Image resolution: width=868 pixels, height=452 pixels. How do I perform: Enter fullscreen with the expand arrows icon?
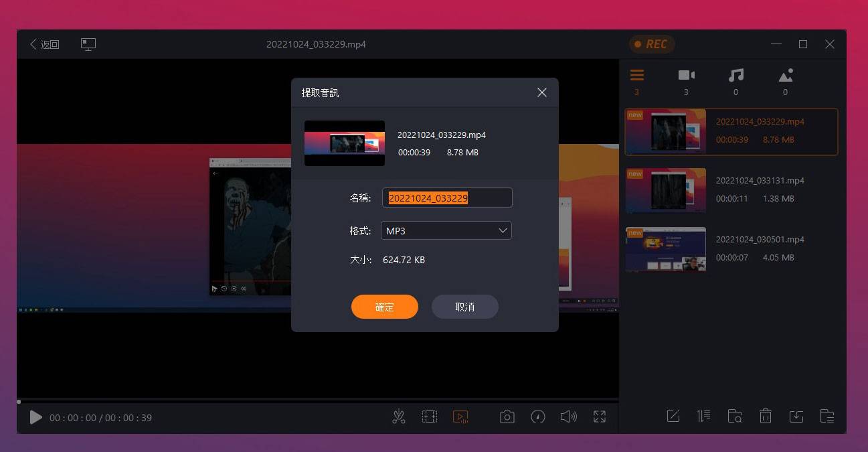(x=600, y=417)
